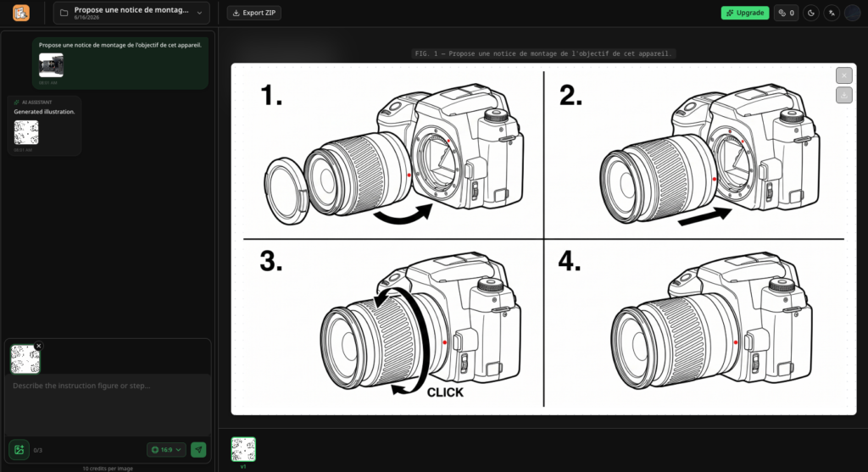This screenshot has height=472, width=868.
Task: Remove the attached image from the prompt
Action: pos(39,346)
